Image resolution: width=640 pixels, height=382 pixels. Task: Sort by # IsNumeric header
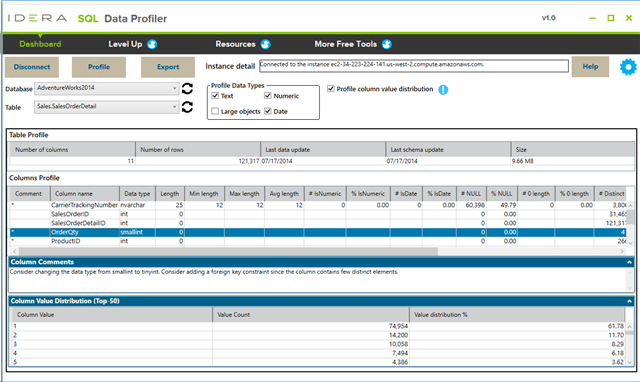point(325,193)
